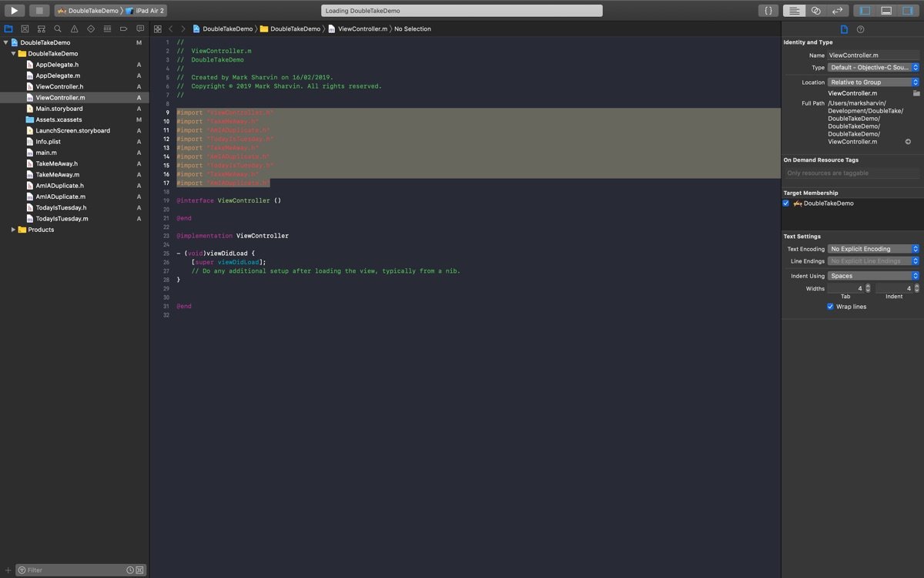Open the Text Encoding dropdown

[873, 249]
